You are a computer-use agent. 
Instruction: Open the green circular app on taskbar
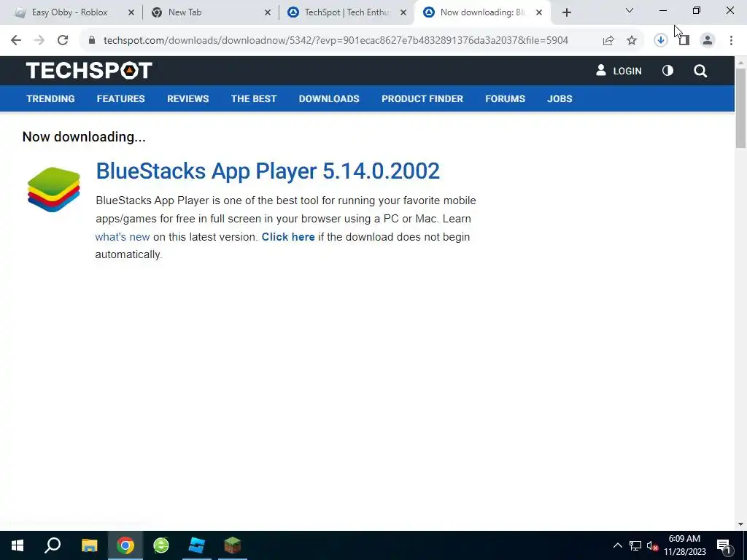coord(161,545)
